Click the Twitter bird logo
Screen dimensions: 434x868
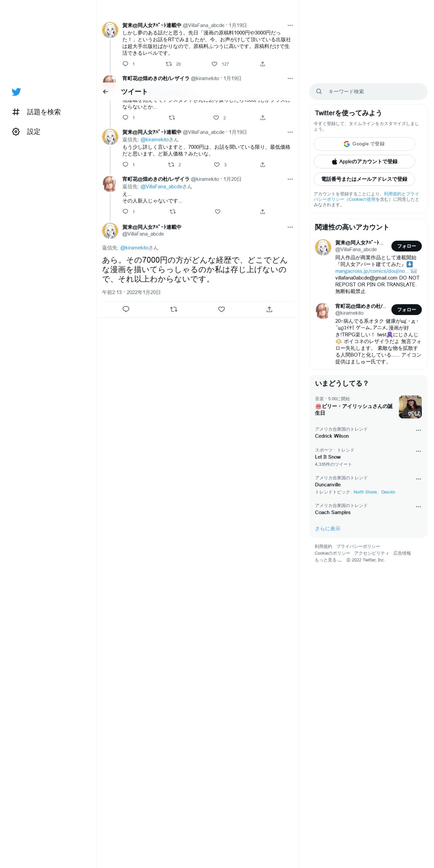click(16, 92)
